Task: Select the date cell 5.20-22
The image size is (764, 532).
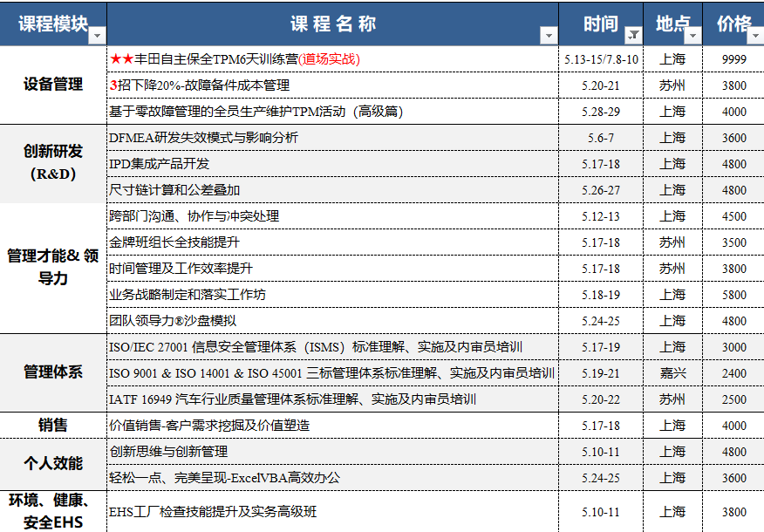Action: pos(601,399)
